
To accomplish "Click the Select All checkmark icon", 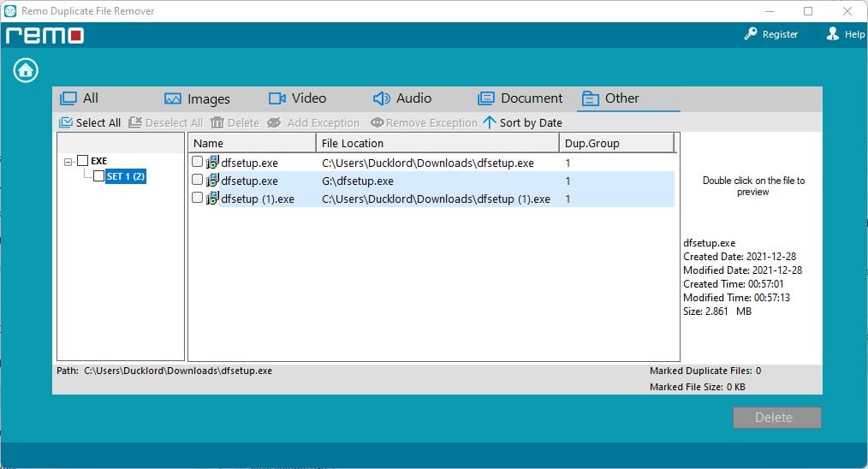I will 66,122.
